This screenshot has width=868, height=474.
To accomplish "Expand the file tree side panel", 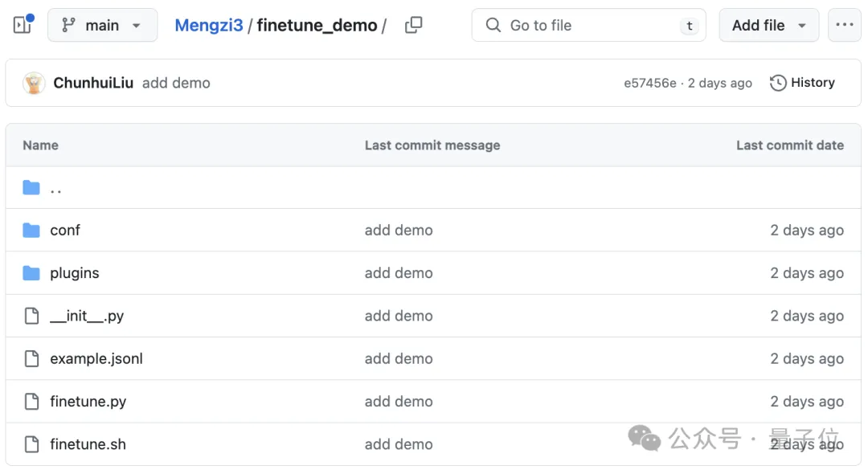I will click(23, 25).
